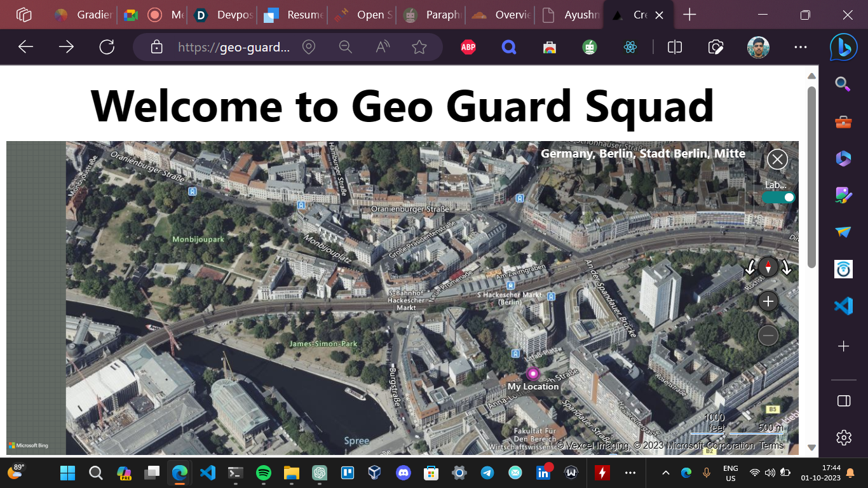Open Microsoft 365 in the sidebar
Image resolution: width=868 pixels, height=488 pixels.
click(843, 158)
